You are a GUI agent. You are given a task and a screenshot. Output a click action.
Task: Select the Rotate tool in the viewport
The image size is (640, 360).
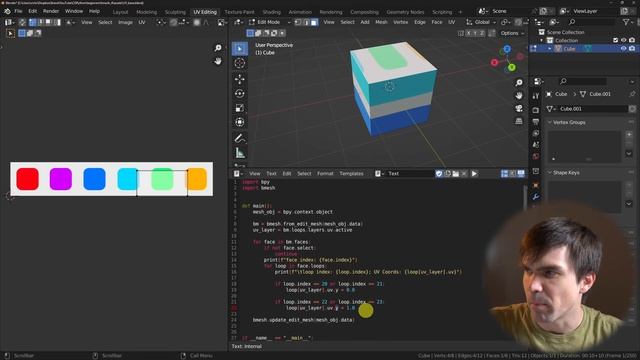tap(240, 93)
